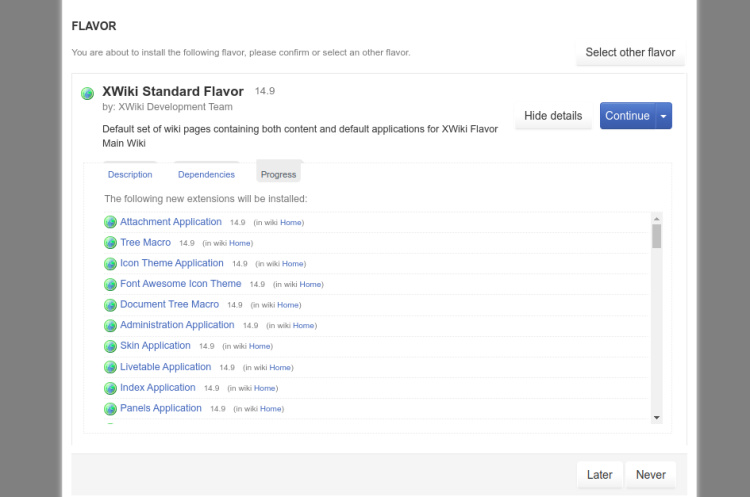Expand the Continue button dropdown arrow
Screen dimensions: 750x497
pyautogui.click(x=664, y=116)
